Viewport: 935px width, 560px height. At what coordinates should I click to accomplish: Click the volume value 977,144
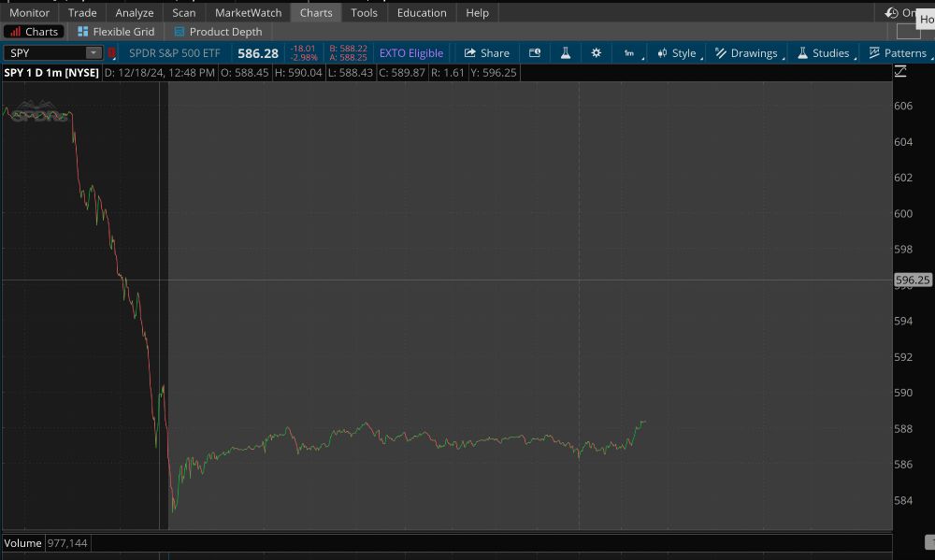[67, 543]
